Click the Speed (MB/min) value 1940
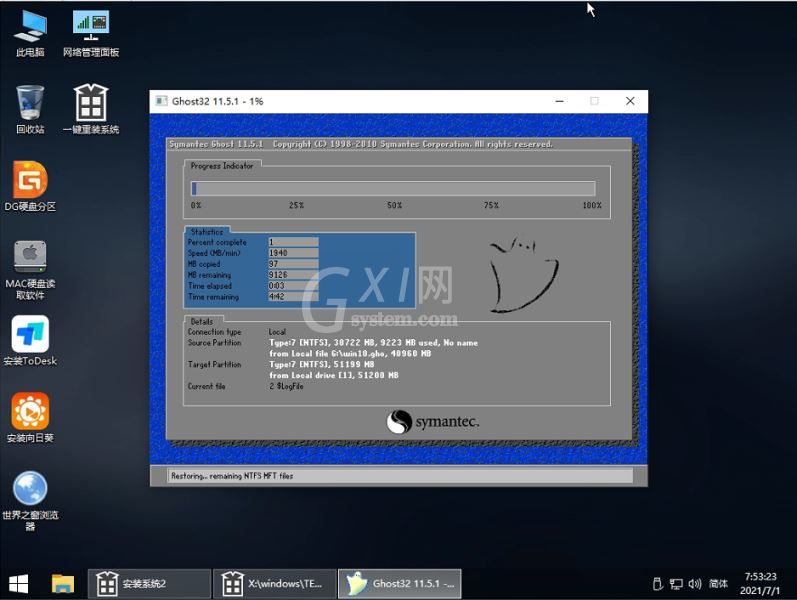This screenshot has height=600, width=797. tap(293, 253)
